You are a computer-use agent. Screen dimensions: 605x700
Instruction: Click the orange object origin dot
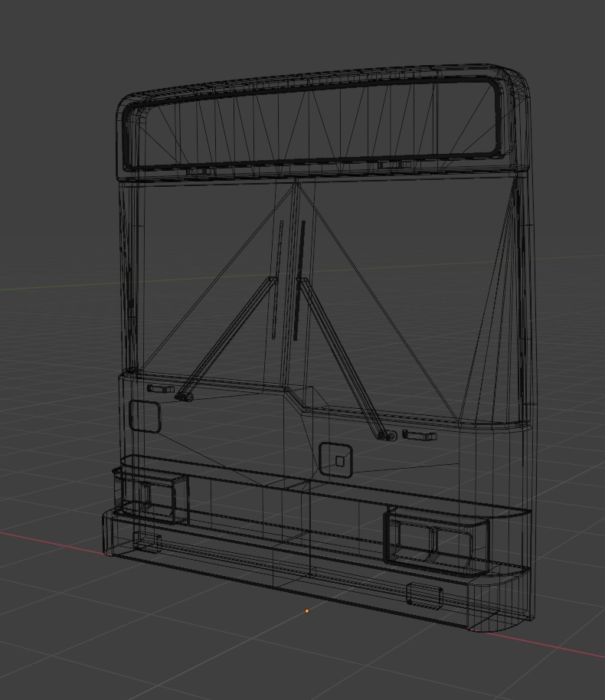click(307, 610)
